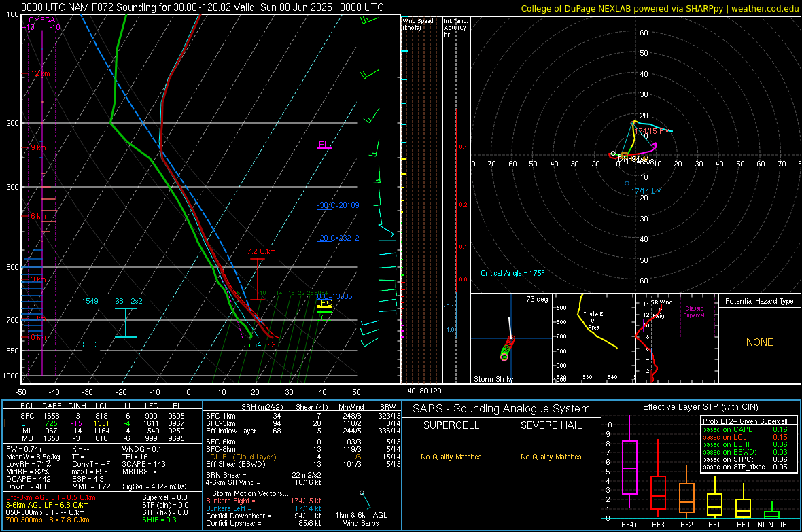The image size is (802, 532).
Task: Click the red '7.2 C/km' lapse rate label
Action: point(261,251)
